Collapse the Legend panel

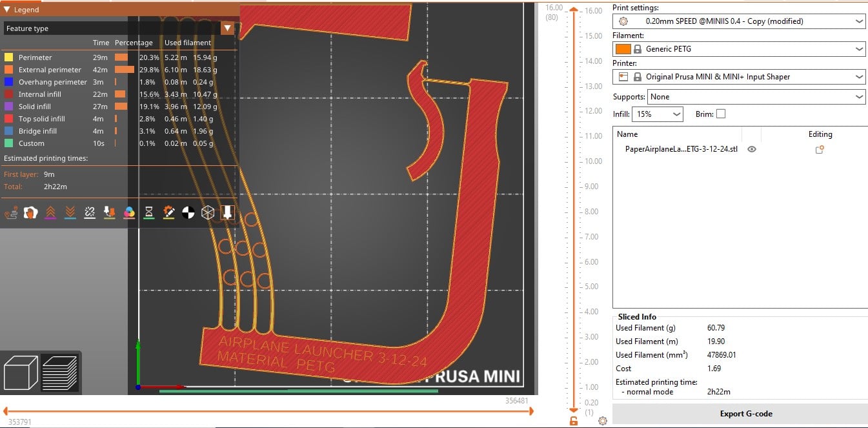(7, 10)
